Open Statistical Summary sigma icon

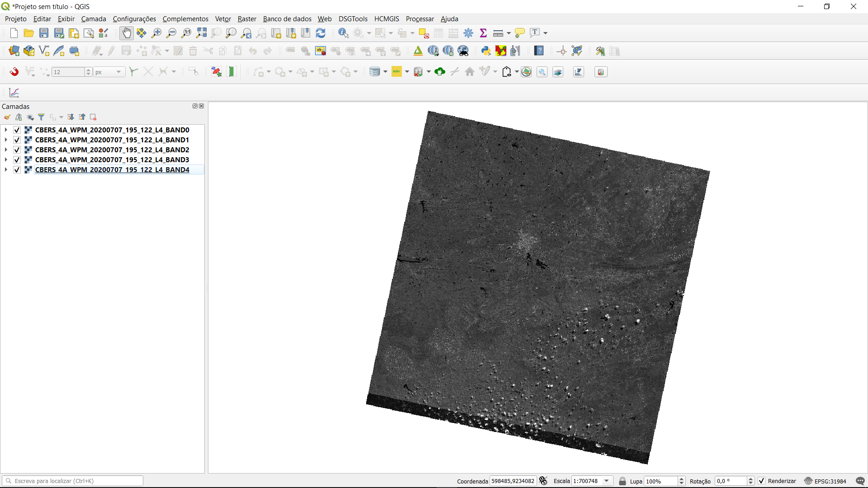(483, 33)
